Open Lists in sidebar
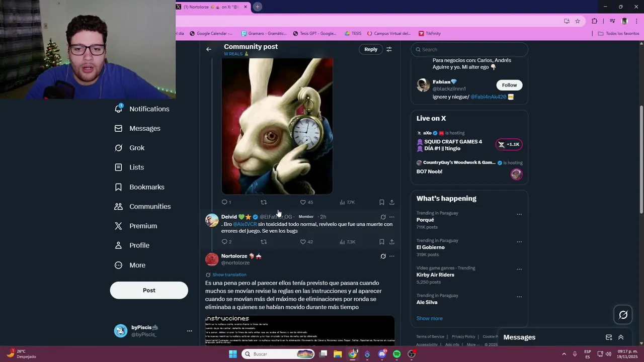 pos(129,167)
